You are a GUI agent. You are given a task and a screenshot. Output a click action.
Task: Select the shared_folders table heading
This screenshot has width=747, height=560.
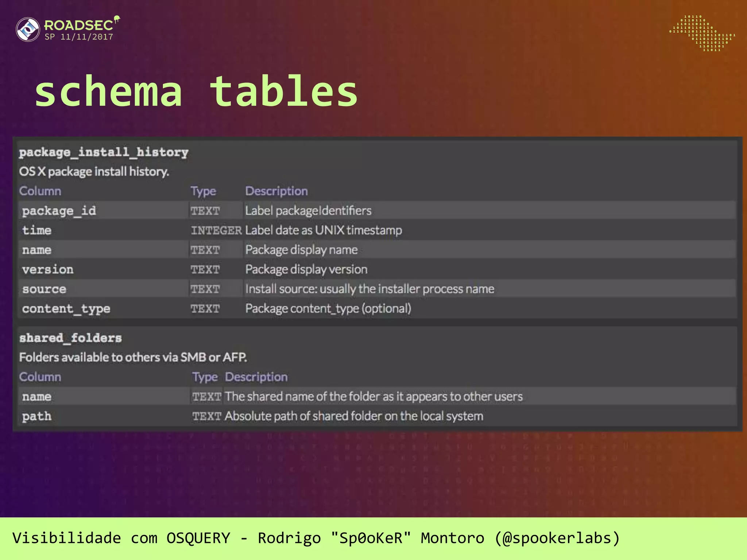pos(70,338)
